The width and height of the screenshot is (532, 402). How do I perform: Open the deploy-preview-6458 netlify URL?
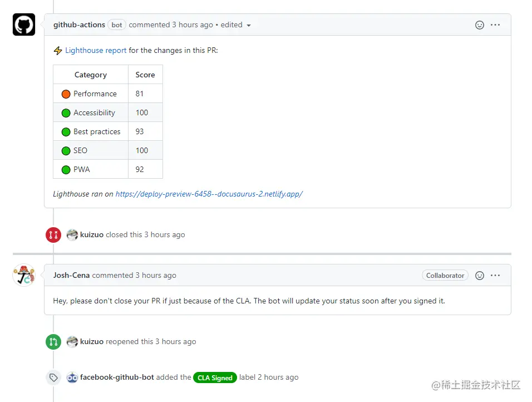click(209, 194)
